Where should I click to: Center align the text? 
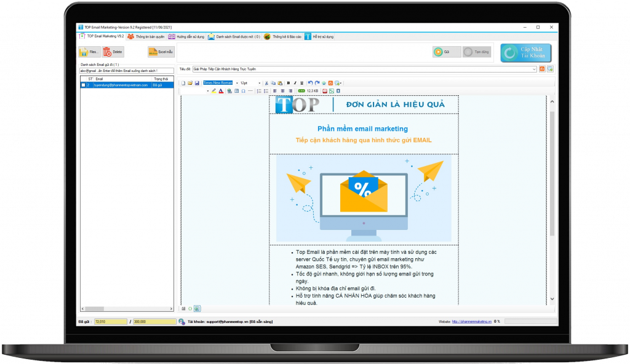282,91
